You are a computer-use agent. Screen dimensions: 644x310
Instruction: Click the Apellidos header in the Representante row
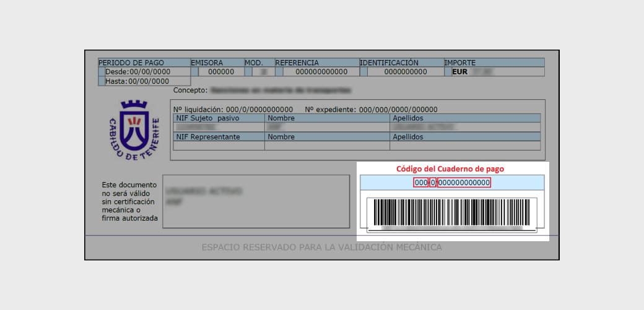pos(465,136)
